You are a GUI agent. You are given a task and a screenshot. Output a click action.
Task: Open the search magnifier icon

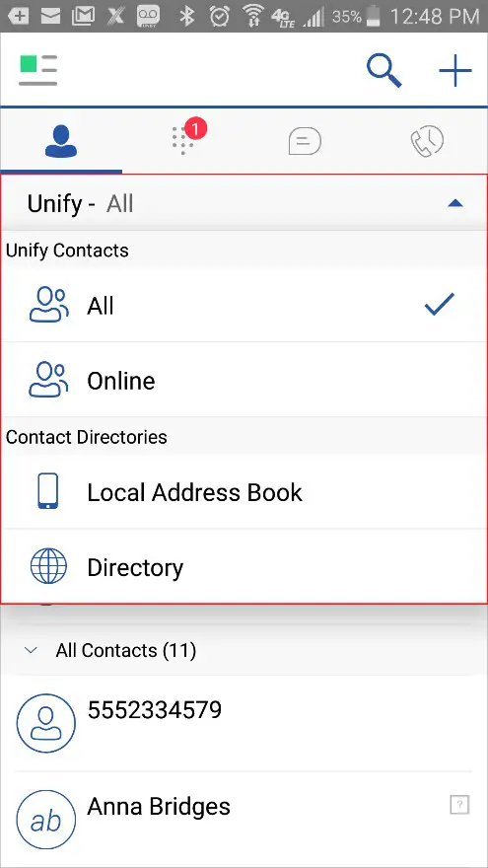(x=383, y=70)
